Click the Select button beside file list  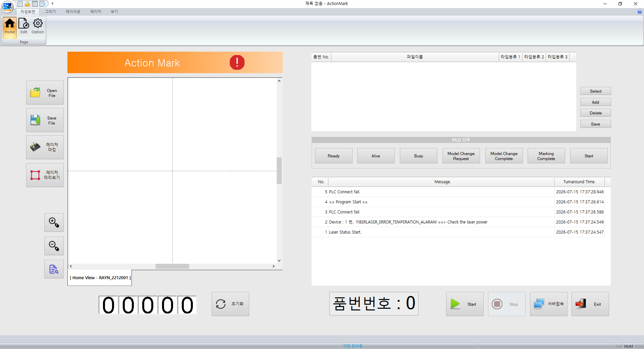(x=596, y=91)
